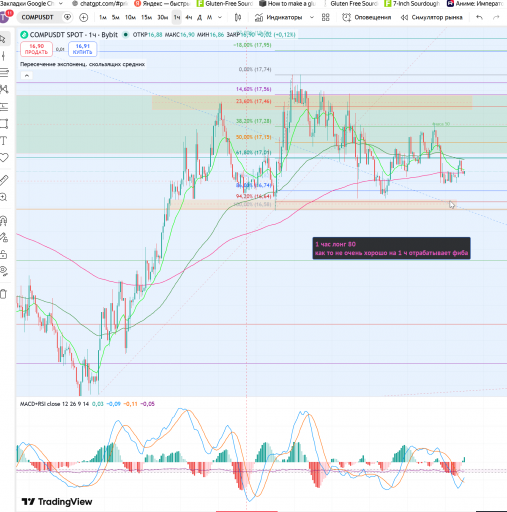Select the geometric shapes rectangle tool
This screenshot has height=512, width=507.
click(x=4, y=124)
